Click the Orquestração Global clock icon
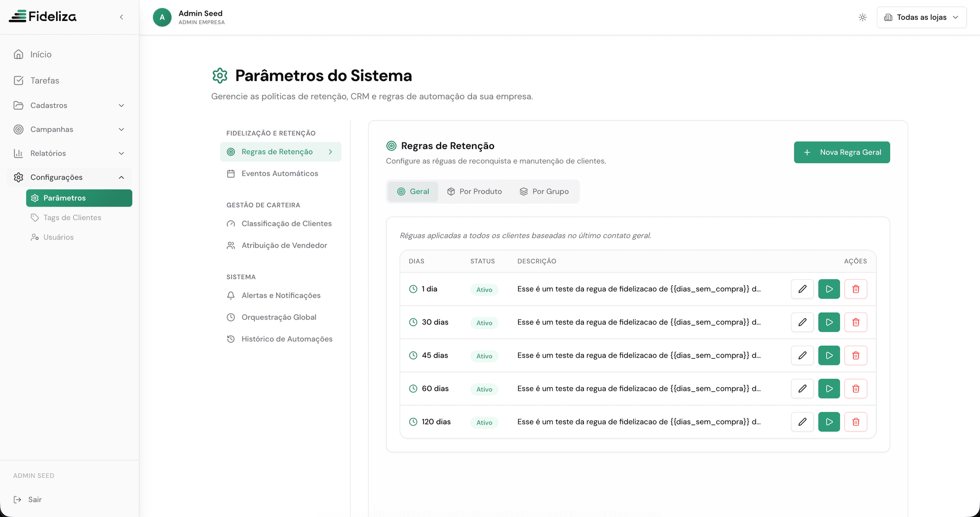 232,317
